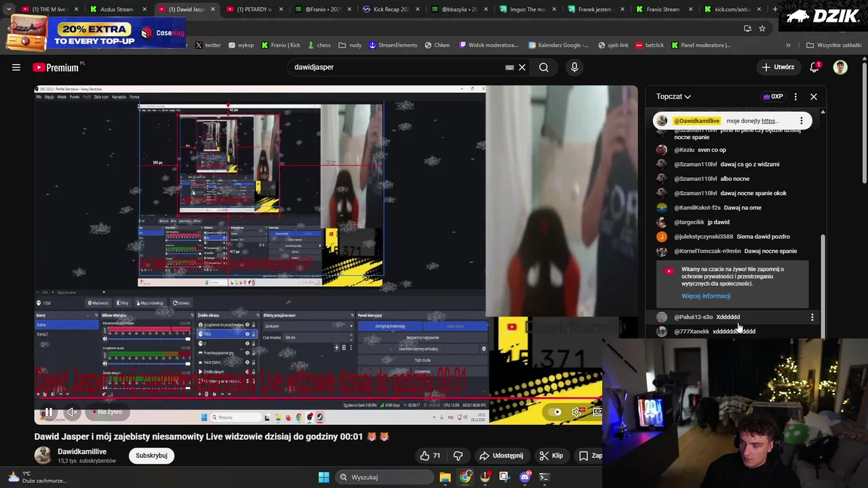Toggle the autoplay switch in player

pos(557,411)
